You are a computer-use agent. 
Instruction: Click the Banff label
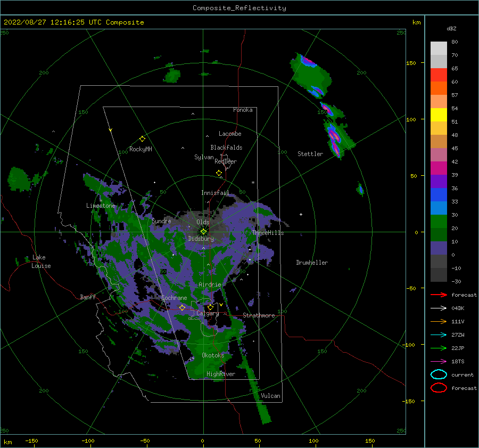[x=88, y=297]
